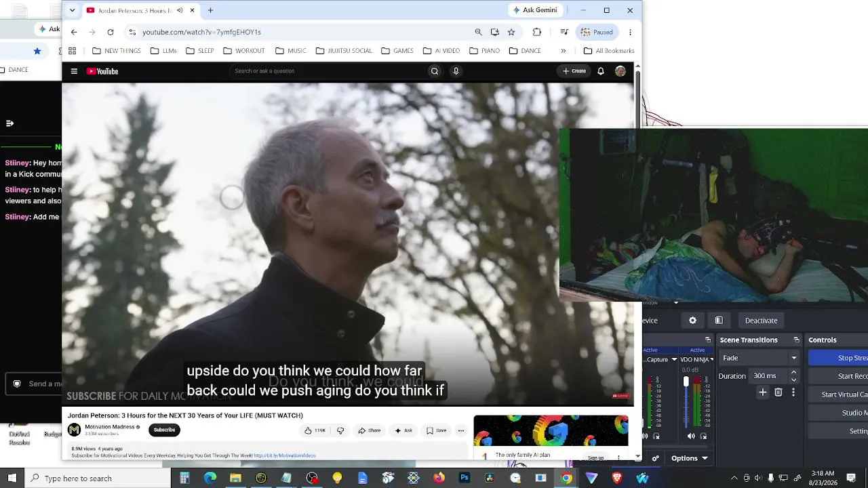Open OBS source properties gear icon
This screenshot has width=868, height=488.
click(692, 321)
